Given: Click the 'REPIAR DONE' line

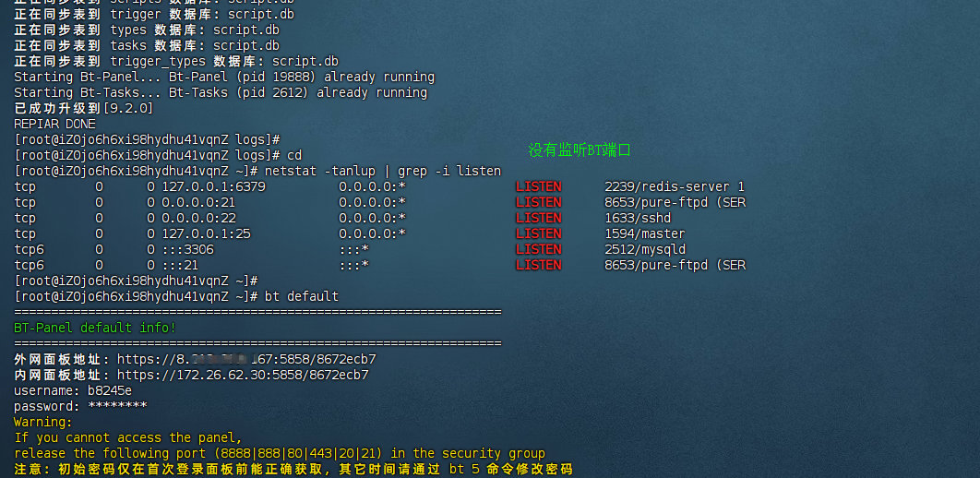Looking at the screenshot, I should pos(54,124).
